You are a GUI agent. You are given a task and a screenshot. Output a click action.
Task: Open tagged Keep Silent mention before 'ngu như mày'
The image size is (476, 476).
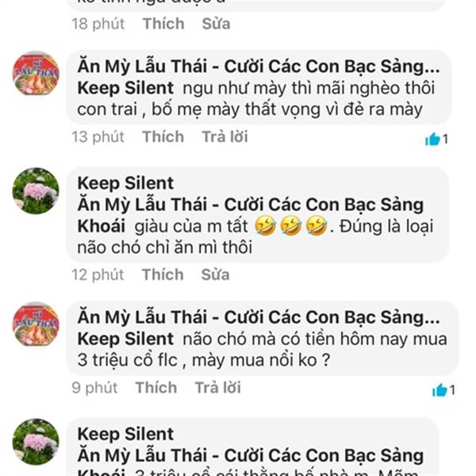pos(125,88)
